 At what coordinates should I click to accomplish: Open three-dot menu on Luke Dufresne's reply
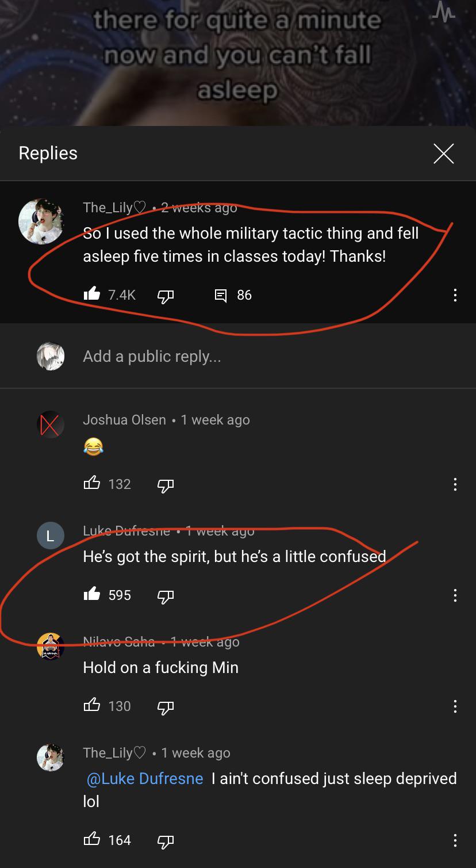[x=455, y=595]
